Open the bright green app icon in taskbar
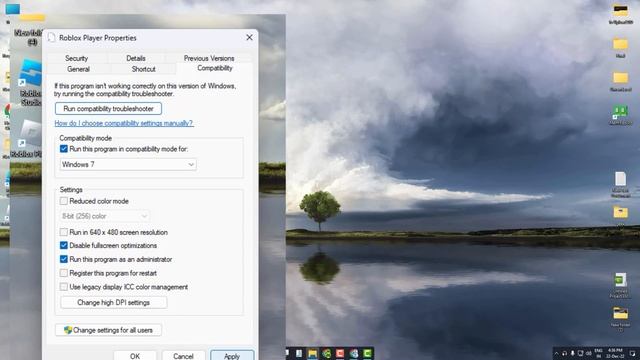This screenshot has height=360, width=640. 367,353
